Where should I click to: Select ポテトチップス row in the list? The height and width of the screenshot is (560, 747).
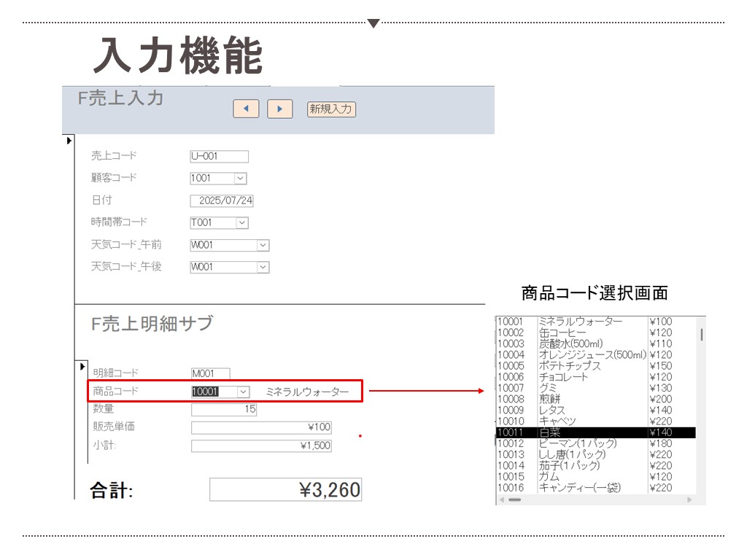pos(569,366)
